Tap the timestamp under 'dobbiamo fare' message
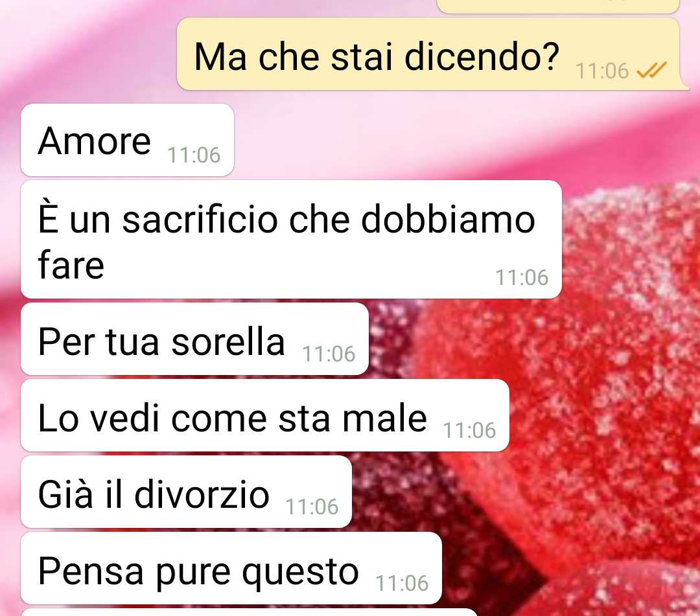The height and width of the screenshot is (616, 700). [x=522, y=277]
